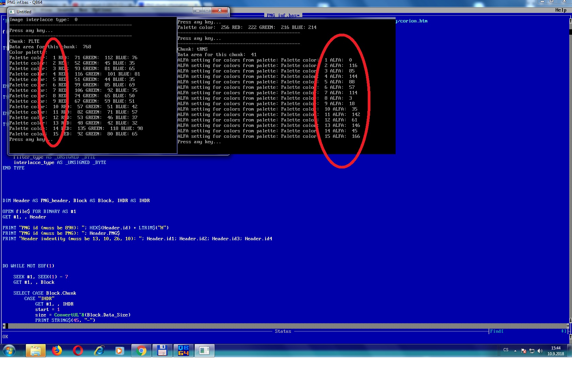
Task: Open Opera browser from the taskbar
Action: [78, 350]
